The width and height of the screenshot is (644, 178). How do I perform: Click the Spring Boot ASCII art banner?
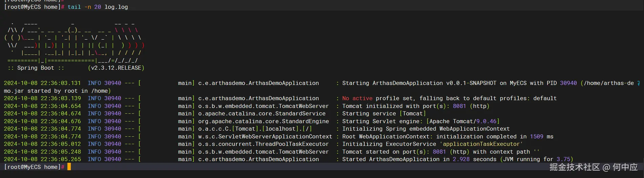(75, 42)
